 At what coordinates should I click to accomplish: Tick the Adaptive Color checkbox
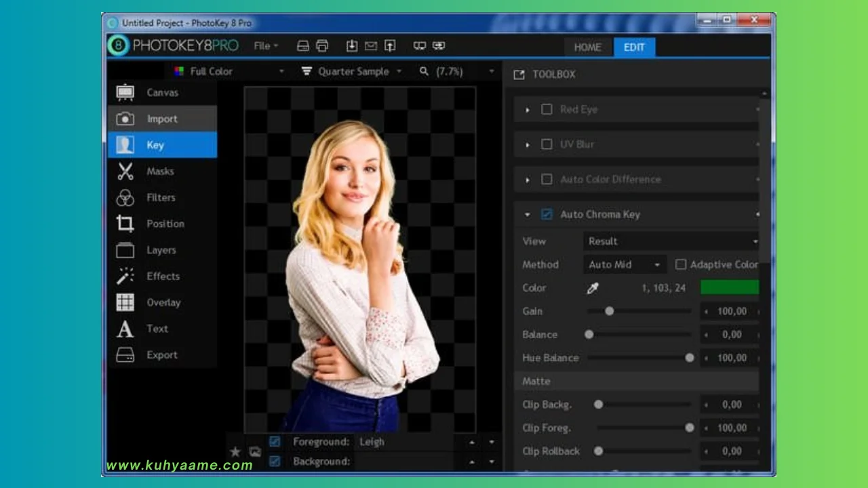coord(681,264)
